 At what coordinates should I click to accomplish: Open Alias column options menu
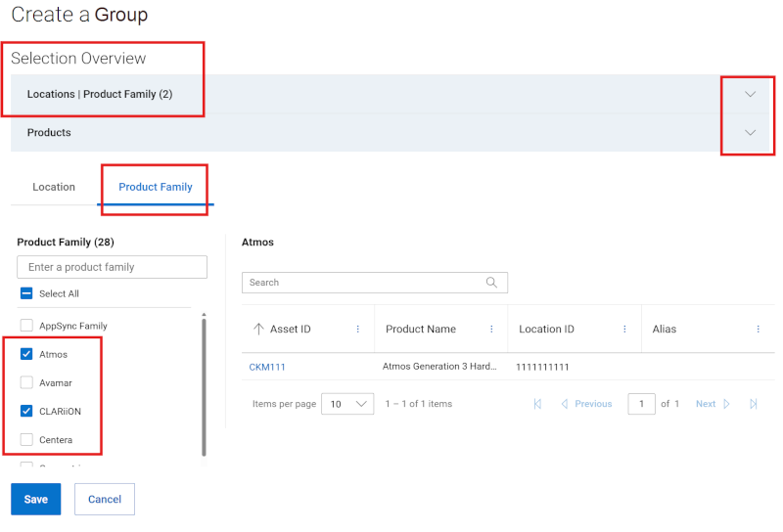click(758, 330)
